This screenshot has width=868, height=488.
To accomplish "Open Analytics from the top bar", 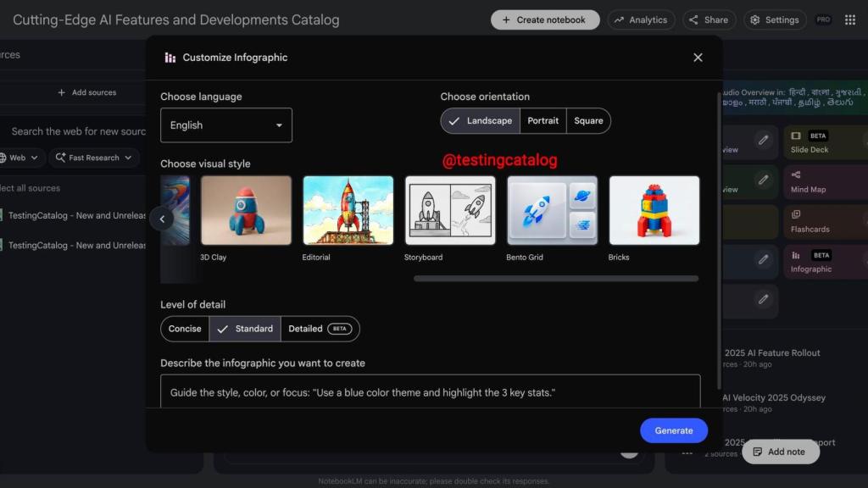I will (641, 19).
